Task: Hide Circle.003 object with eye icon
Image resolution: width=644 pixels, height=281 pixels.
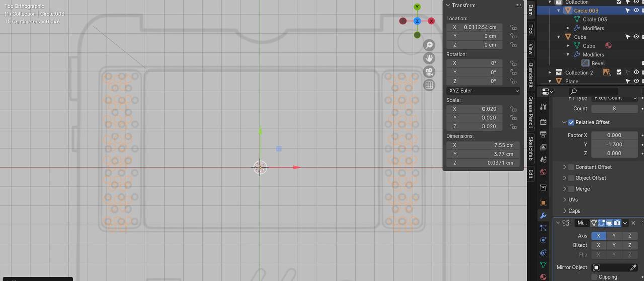Action: [636, 10]
